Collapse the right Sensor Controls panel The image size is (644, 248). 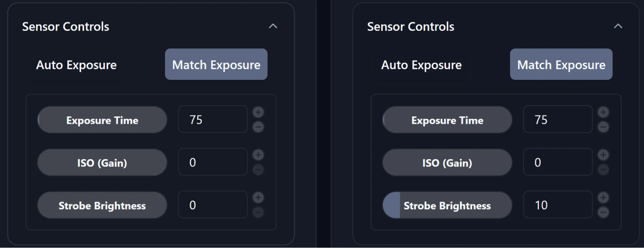(x=618, y=26)
